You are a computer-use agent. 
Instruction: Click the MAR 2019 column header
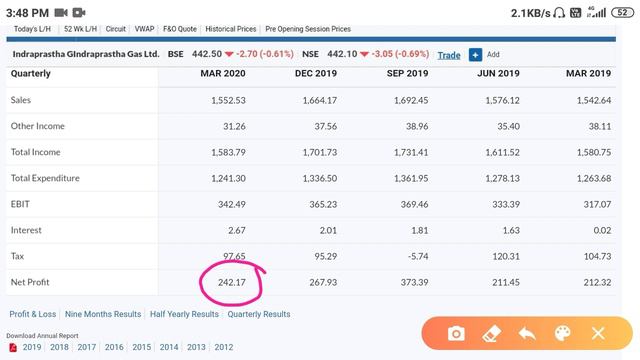click(x=589, y=73)
